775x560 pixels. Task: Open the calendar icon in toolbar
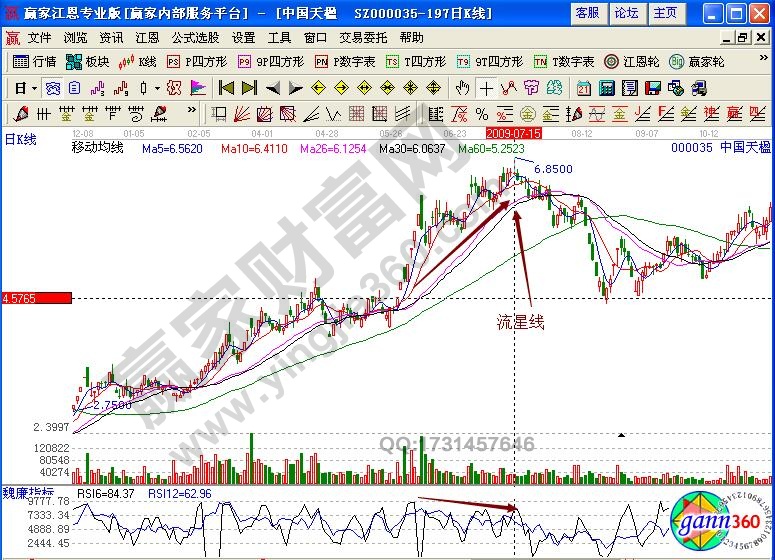pos(584,87)
